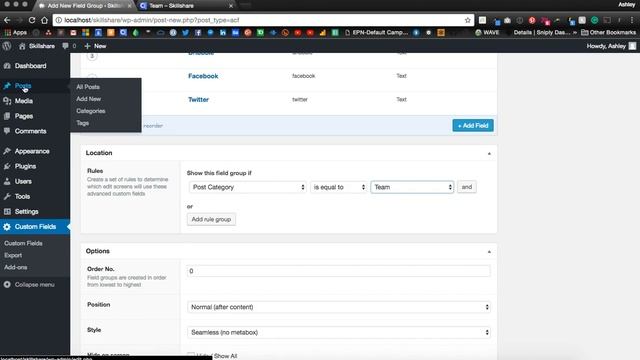Open the WordPress logo menu
Image resolution: width=640 pixels, height=360 pixels.
pos(7,46)
